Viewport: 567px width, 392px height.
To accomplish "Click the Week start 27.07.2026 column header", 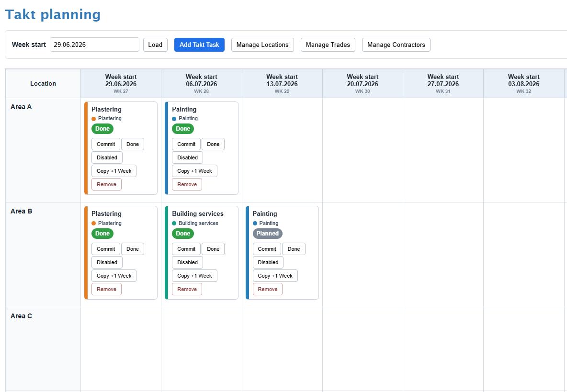I will click(443, 83).
